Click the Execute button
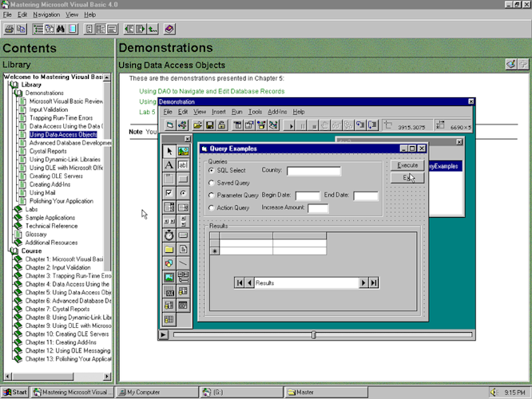532x399 pixels. tap(407, 165)
